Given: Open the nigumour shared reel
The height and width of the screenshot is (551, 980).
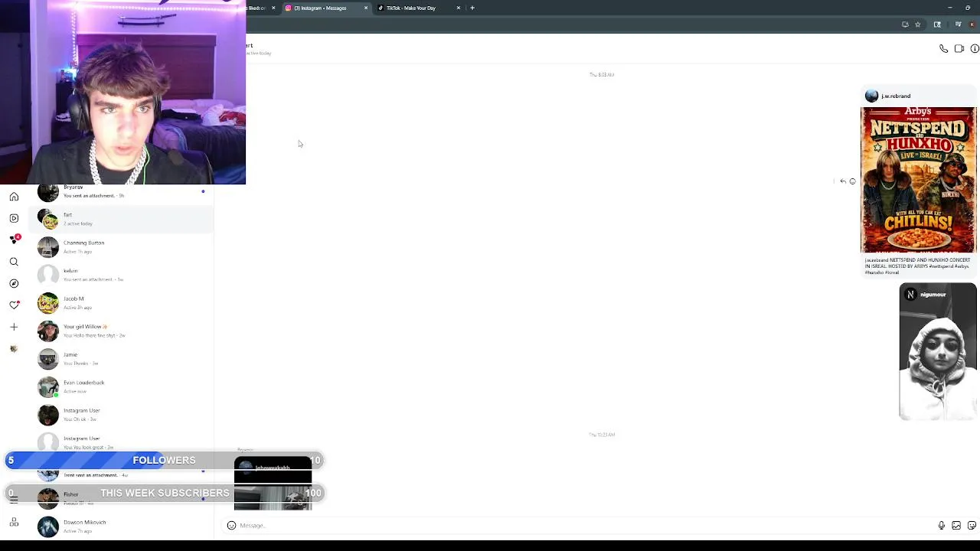Looking at the screenshot, I should click(938, 352).
